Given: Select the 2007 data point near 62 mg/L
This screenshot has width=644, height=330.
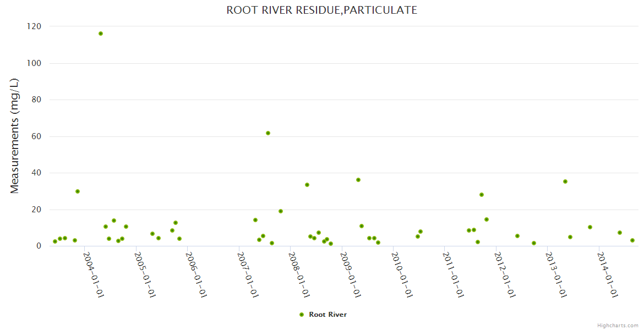Looking at the screenshot, I should coord(268,133).
